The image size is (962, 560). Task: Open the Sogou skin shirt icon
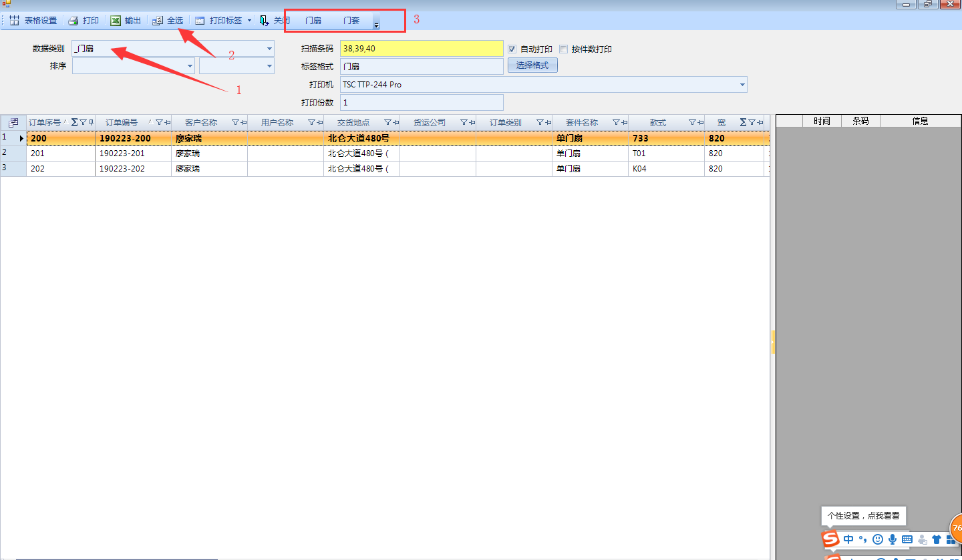tap(936, 539)
